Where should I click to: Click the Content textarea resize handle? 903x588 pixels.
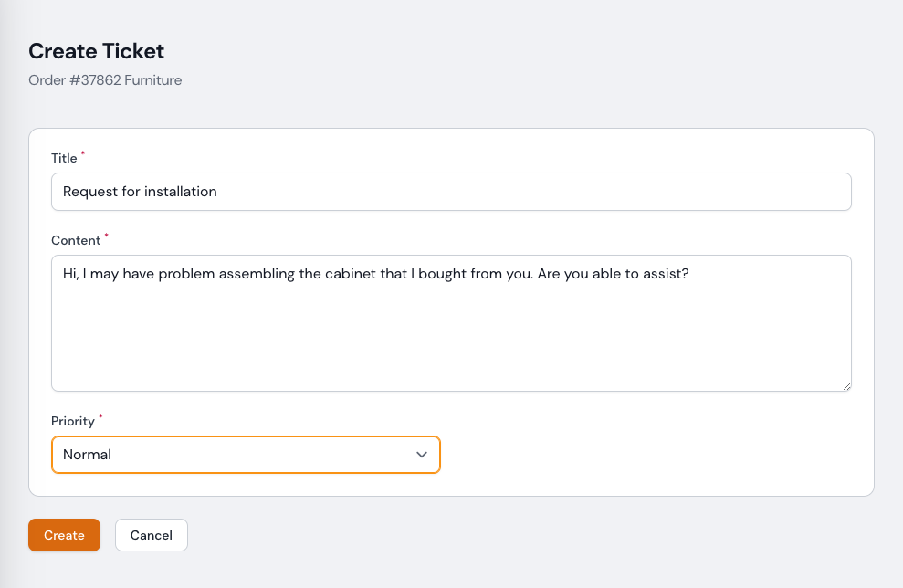[846, 386]
